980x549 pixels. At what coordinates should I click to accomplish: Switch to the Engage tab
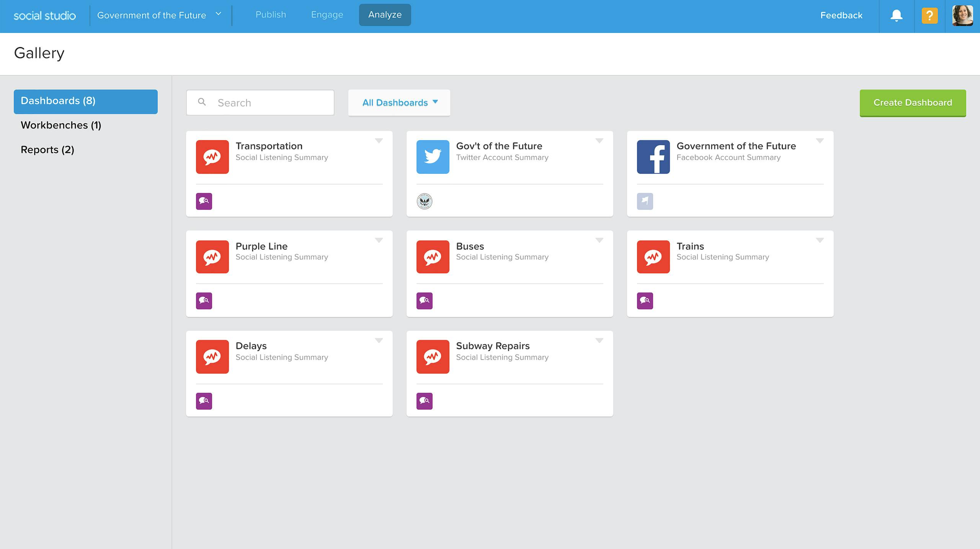(327, 15)
